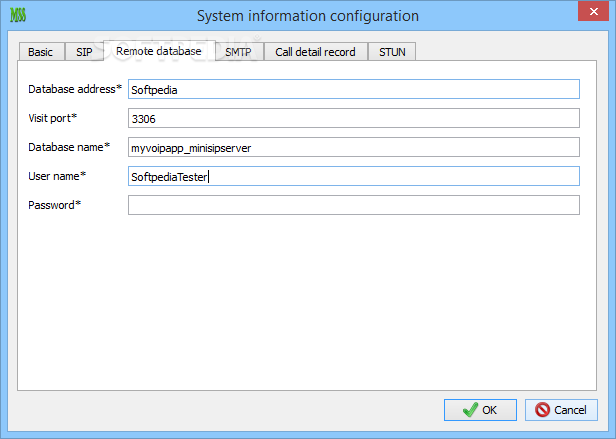The width and height of the screenshot is (616, 439).
Task: Dismiss the dialog with Cancel button
Action: pyautogui.click(x=561, y=410)
